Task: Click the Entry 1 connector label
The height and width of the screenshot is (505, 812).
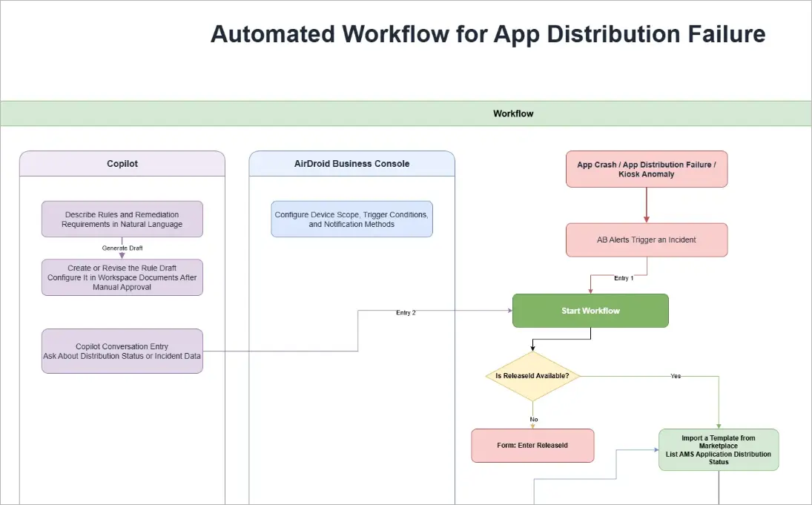Action: pyautogui.click(x=624, y=278)
